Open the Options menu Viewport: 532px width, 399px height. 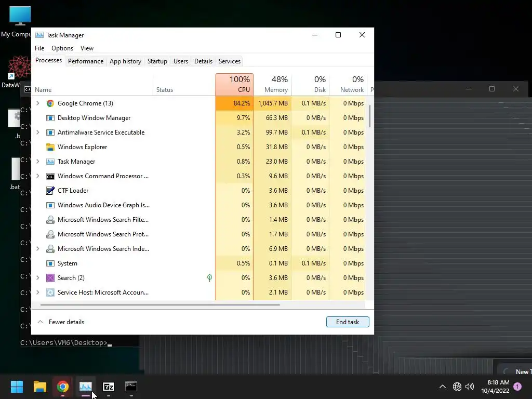coord(62,48)
